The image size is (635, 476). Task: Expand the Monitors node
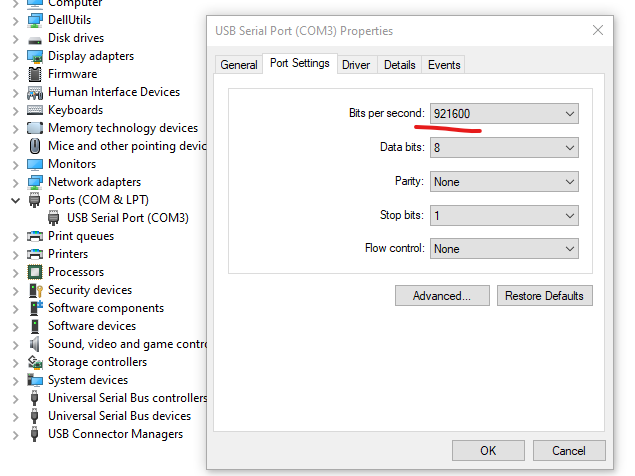15,164
